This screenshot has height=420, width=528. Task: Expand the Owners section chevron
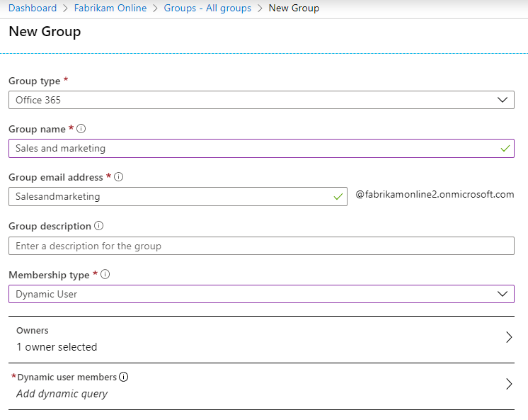click(x=509, y=338)
